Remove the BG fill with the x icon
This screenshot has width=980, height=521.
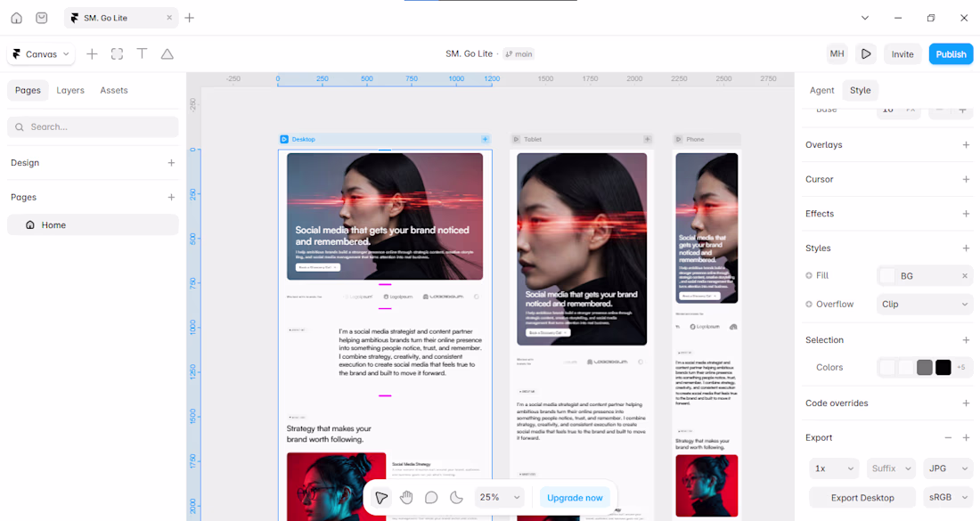pos(964,276)
